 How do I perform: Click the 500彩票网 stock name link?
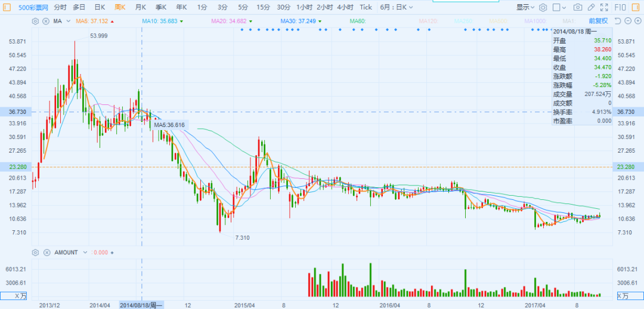click(x=33, y=7)
